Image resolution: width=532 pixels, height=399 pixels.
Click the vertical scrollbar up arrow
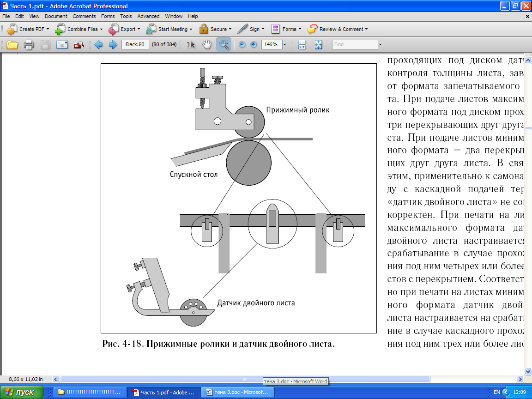[528, 60]
